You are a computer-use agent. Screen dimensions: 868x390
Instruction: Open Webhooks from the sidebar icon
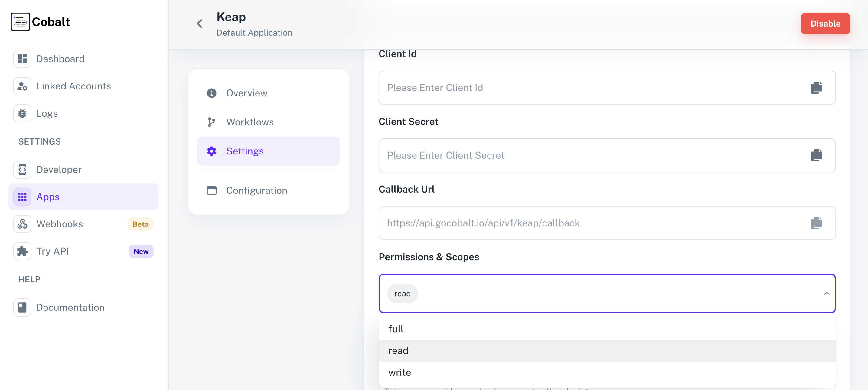click(22, 224)
